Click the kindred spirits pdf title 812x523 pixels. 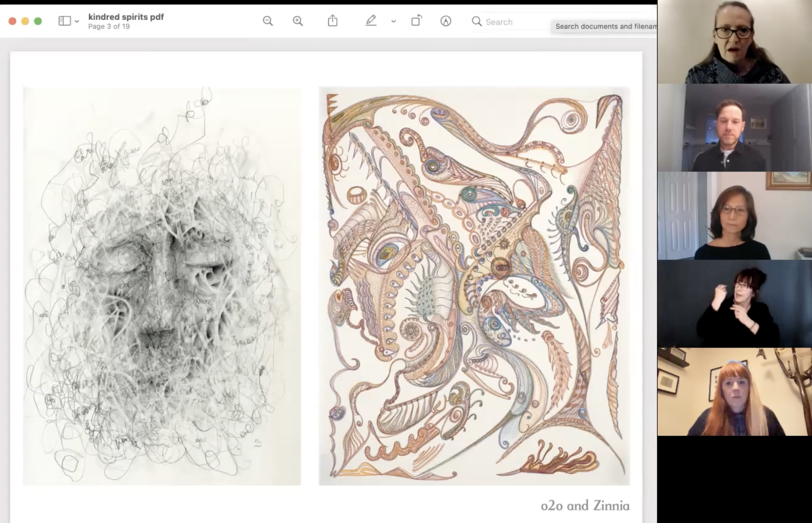tap(126, 17)
